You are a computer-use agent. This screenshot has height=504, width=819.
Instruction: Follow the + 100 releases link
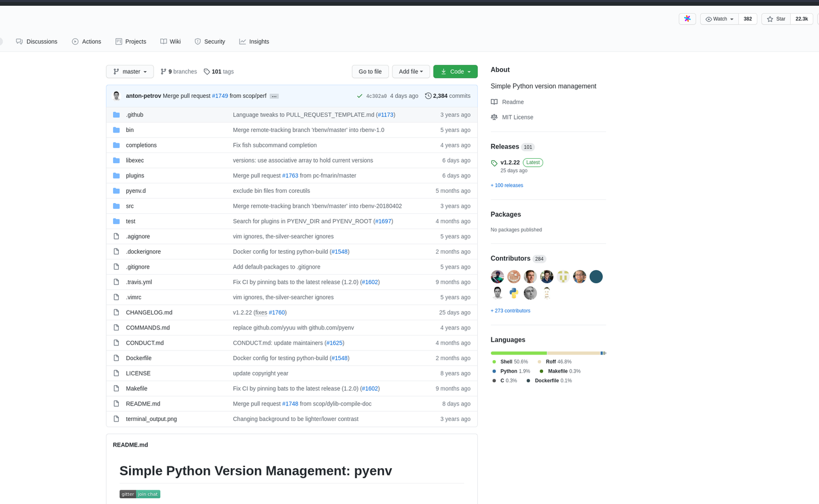[x=506, y=185]
